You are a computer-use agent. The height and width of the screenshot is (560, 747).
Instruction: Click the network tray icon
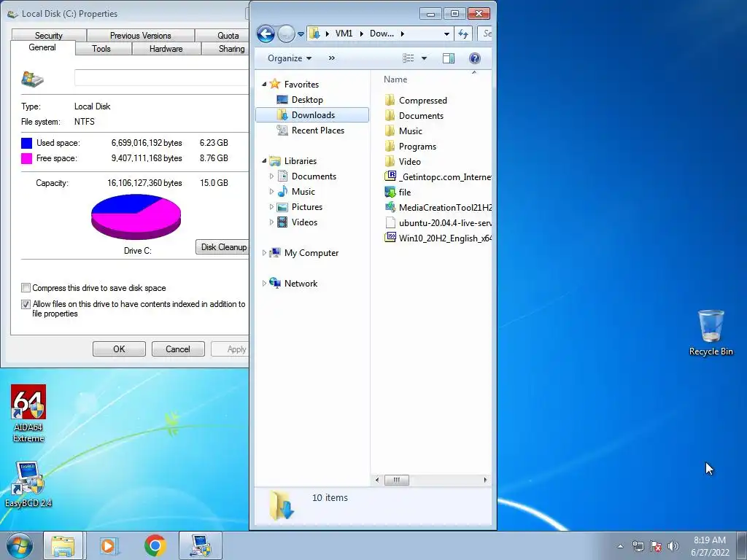coord(638,546)
